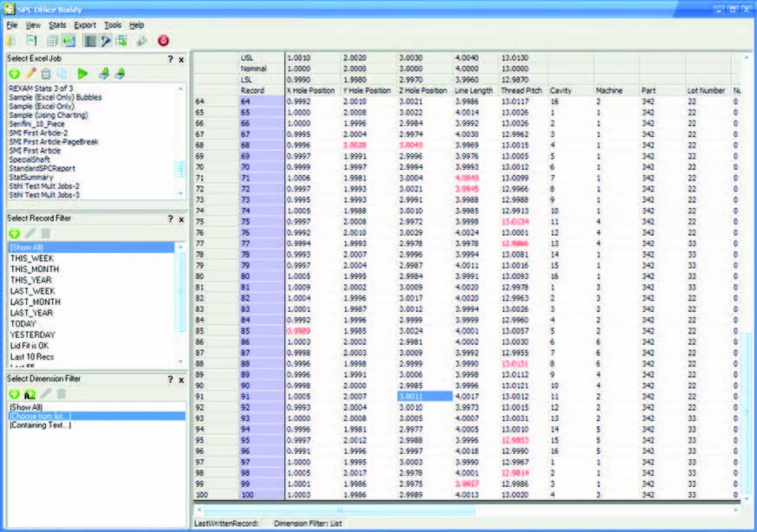The image size is (757, 532).
Task: Select the LAST_MONTH record filter
Action: tap(36, 302)
